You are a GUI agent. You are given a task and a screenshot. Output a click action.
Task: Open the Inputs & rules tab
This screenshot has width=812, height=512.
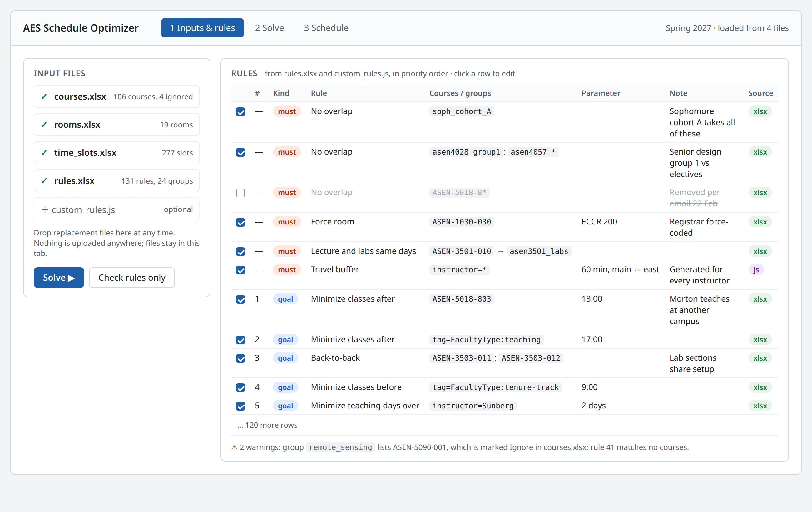pyautogui.click(x=202, y=28)
